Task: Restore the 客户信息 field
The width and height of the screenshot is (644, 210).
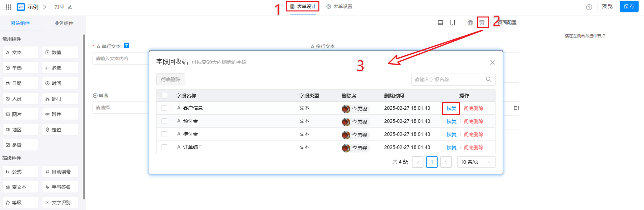Action: click(451, 108)
